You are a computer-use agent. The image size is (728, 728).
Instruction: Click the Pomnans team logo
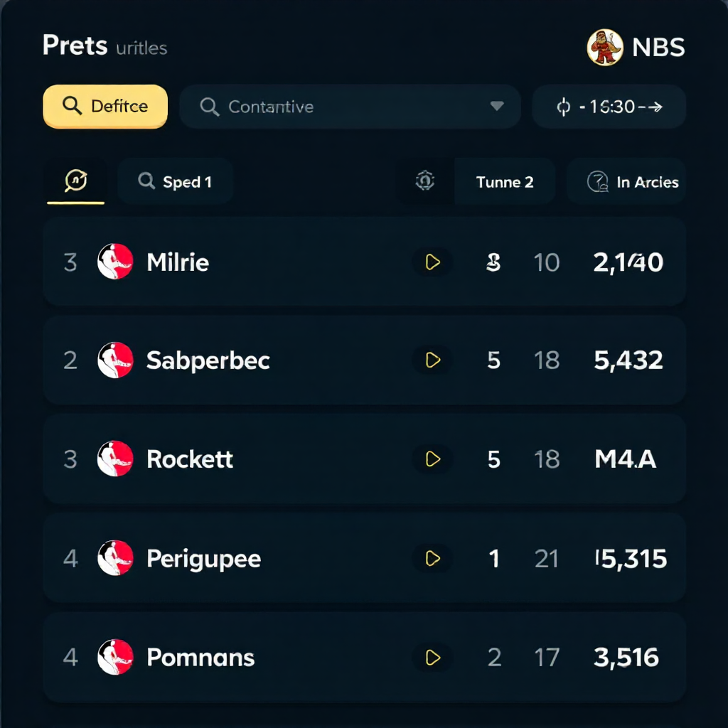(x=115, y=657)
